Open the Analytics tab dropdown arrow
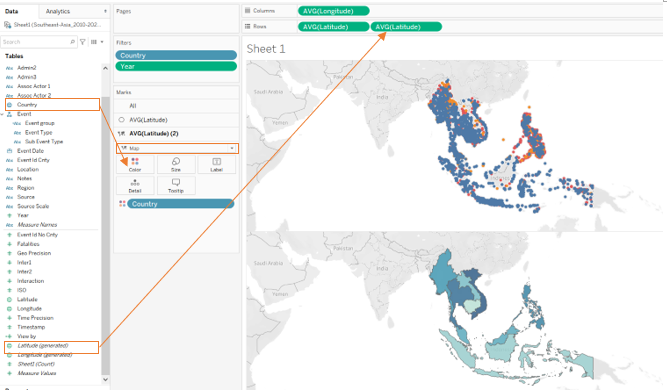Screen dimensions: 667x391 [105, 11]
